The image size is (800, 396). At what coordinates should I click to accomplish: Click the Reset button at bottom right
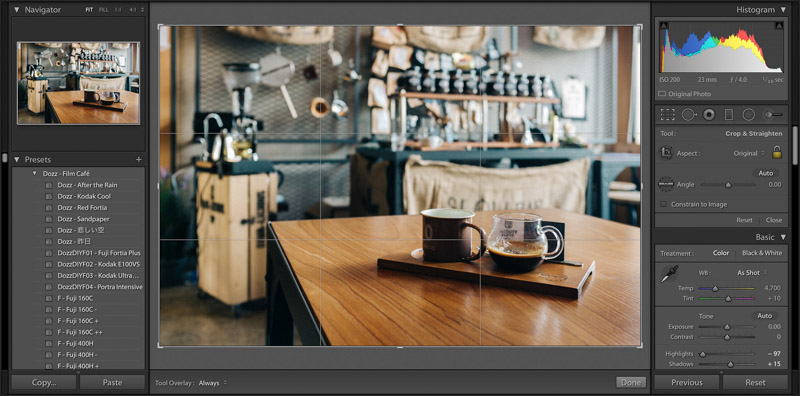coord(755,382)
